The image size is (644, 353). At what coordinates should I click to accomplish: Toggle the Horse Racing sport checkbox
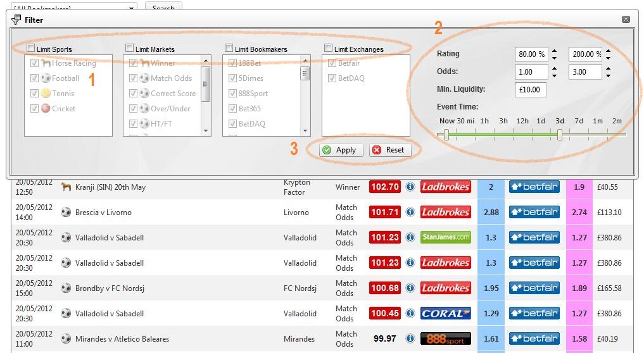click(x=34, y=63)
